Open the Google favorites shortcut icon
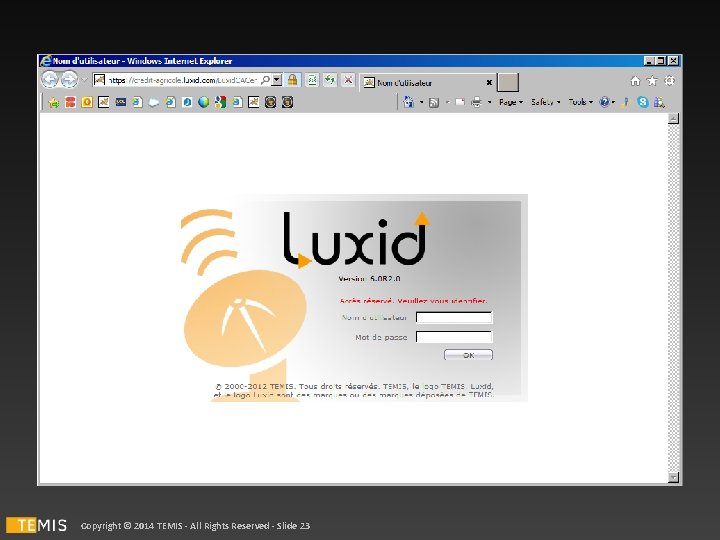Screen dimensions: 720x540 tap(220, 102)
